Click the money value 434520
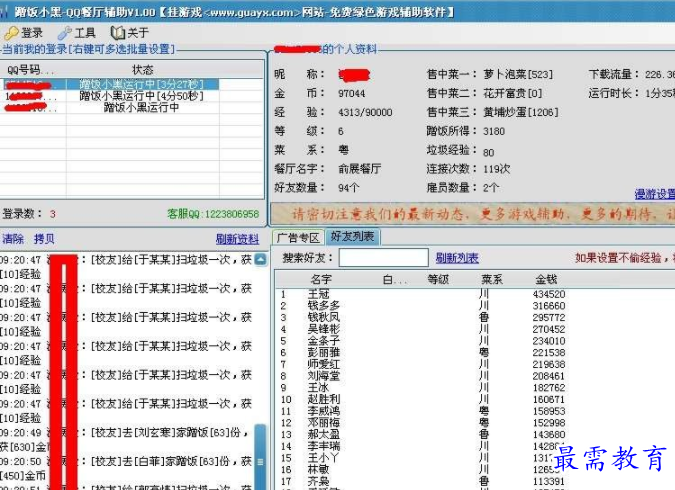Viewport: 675px width, 490px height. click(549, 294)
